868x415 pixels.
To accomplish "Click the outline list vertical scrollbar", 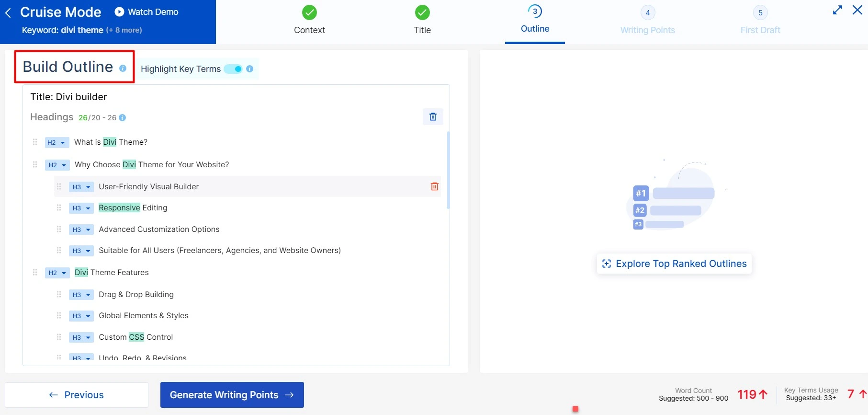I will click(x=448, y=170).
